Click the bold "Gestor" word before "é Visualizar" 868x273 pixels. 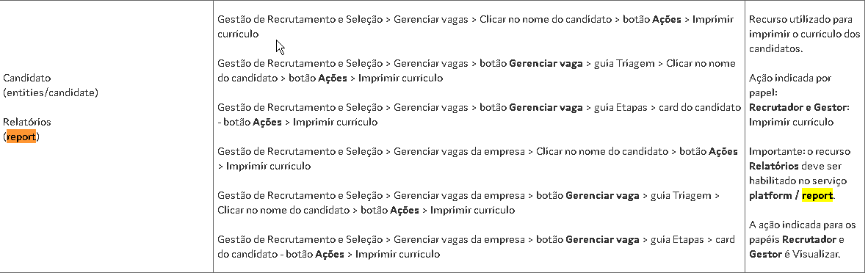click(x=764, y=254)
